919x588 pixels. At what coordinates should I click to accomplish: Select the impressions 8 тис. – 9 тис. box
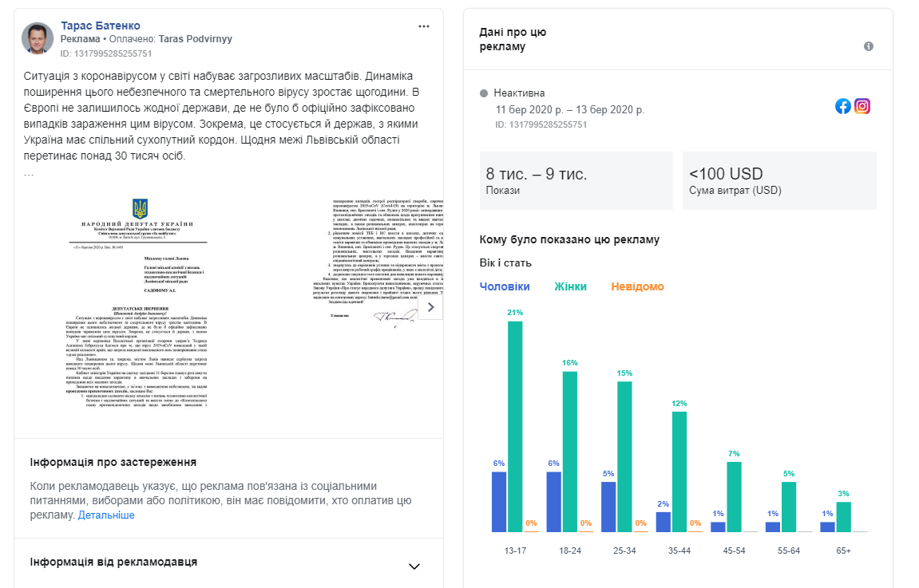point(576,180)
